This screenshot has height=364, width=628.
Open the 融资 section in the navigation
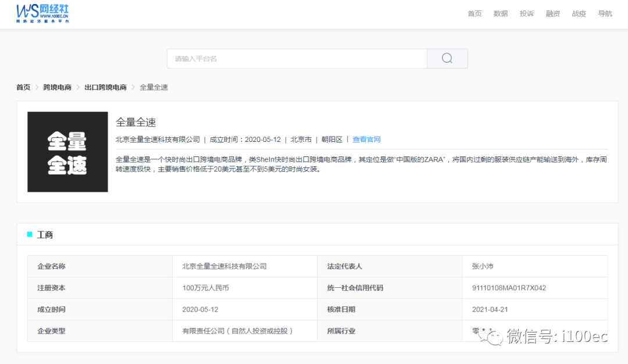tap(553, 13)
